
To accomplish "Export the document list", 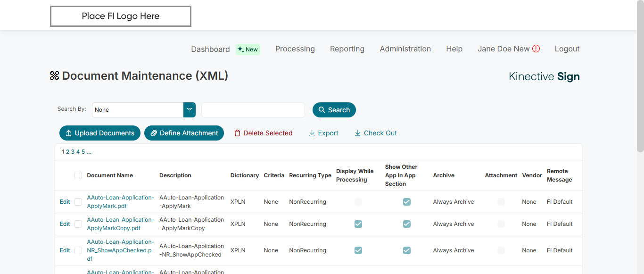I will click(323, 133).
